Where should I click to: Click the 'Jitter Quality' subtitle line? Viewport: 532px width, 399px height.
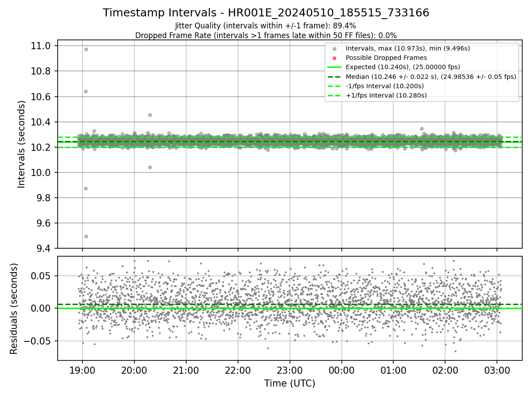click(266, 26)
